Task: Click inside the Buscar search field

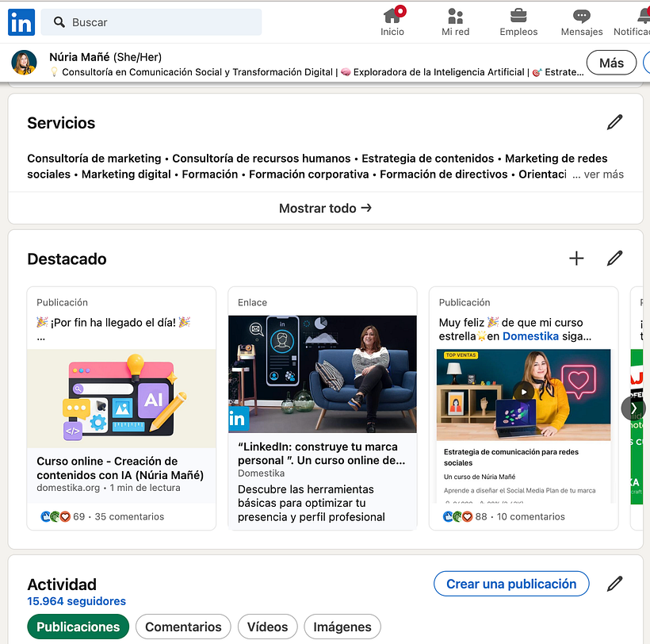Action: (x=151, y=22)
